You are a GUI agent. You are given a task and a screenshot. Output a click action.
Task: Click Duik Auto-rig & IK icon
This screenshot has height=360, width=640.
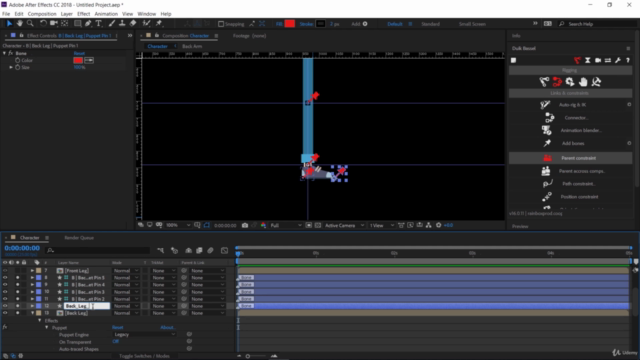(545, 105)
